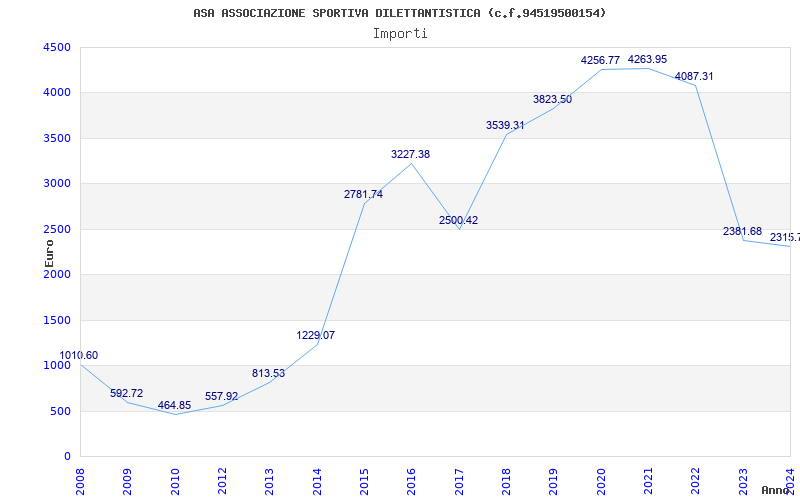Image resolution: width=800 pixels, height=500 pixels.
Task: Click the 1229.07 data label for 2014
Action: coord(315,336)
